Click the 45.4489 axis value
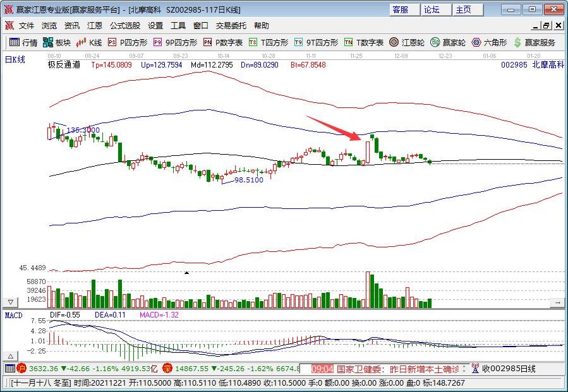 (x=33, y=268)
